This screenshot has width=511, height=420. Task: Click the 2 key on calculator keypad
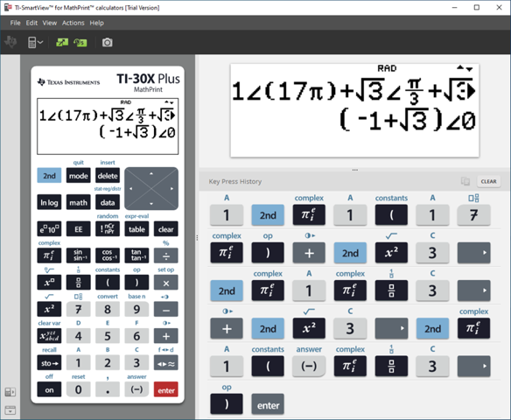click(x=108, y=362)
